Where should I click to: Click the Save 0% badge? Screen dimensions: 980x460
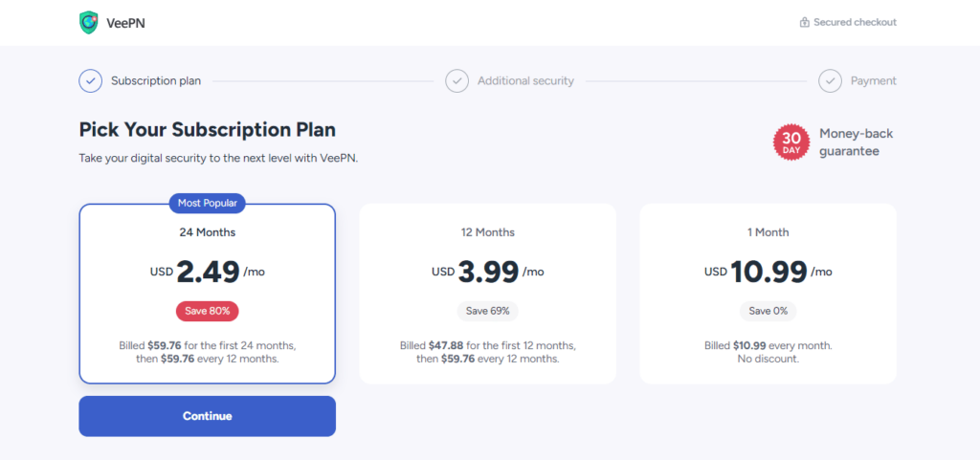[768, 311]
